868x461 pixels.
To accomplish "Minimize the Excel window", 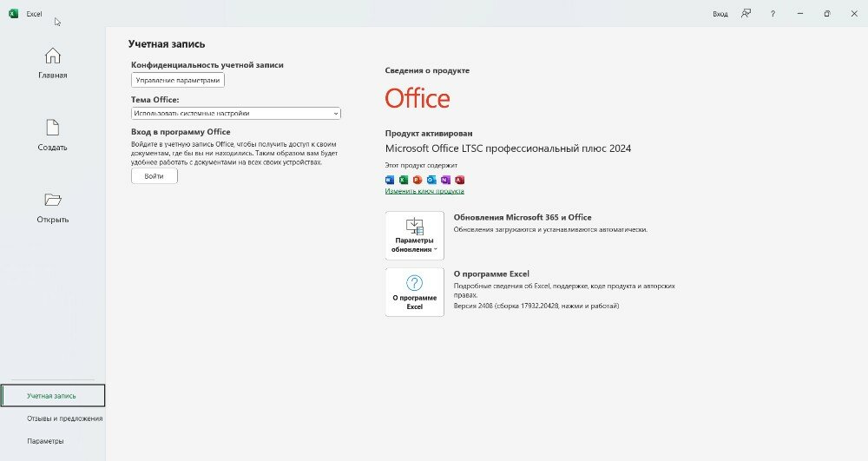I will [x=800, y=14].
